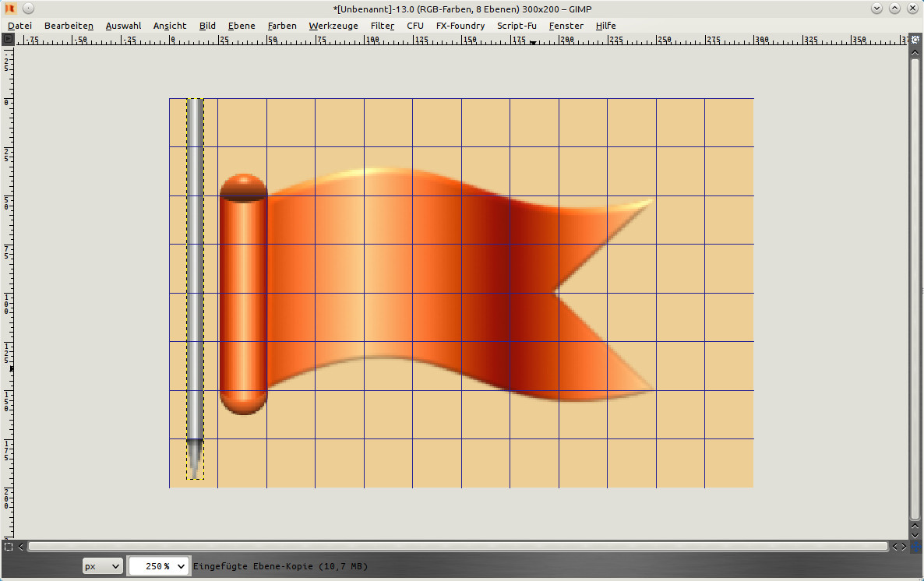The image size is (924, 581).
Task: Open the Werkzeuge menu
Action: (x=333, y=26)
